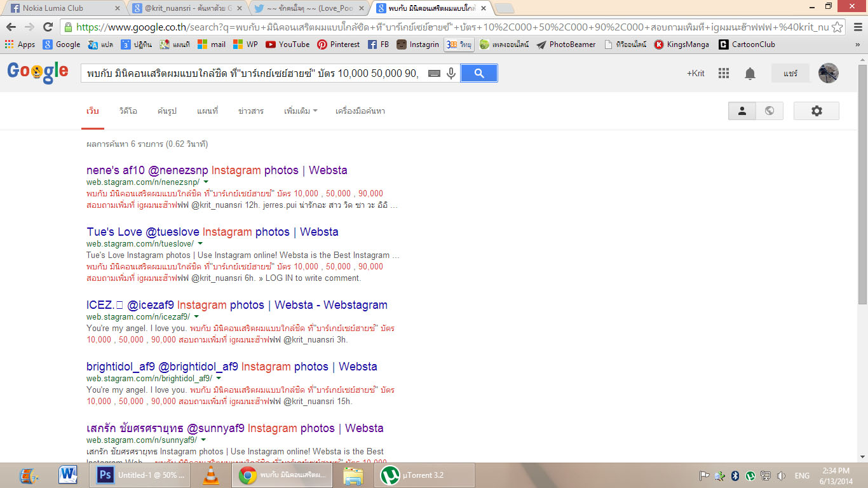This screenshot has height=488, width=868.
Task: Click the ผลการค้นหา 6 รายการ result count
Action: click(147, 144)
